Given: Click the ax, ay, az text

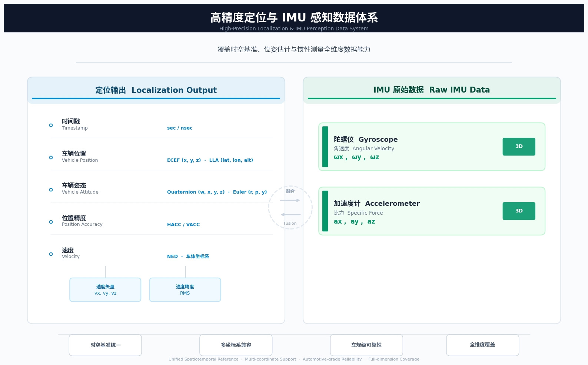Looking at the screenshot, I should click(354, 222).
